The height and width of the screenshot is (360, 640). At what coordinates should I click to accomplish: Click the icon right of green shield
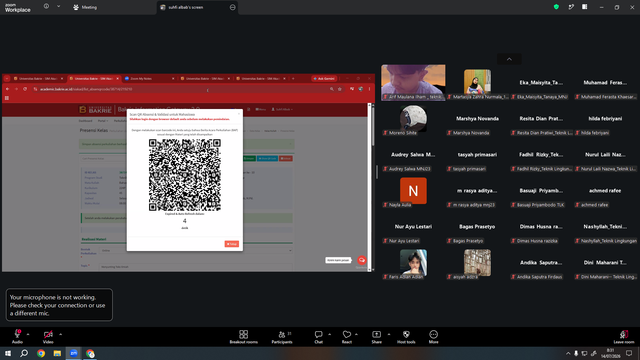(x=571, y=7)
